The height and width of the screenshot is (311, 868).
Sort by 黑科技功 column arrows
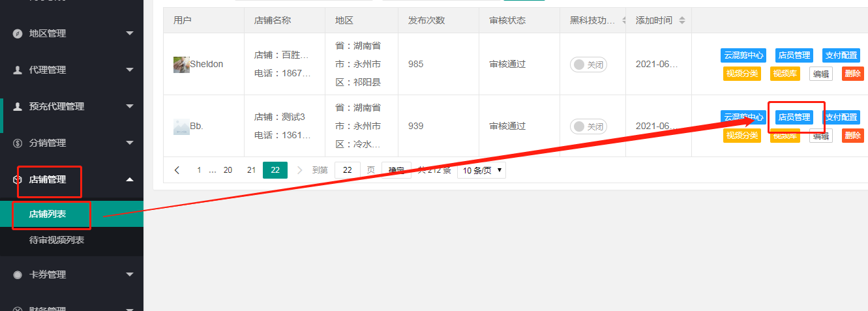[625, 20]
